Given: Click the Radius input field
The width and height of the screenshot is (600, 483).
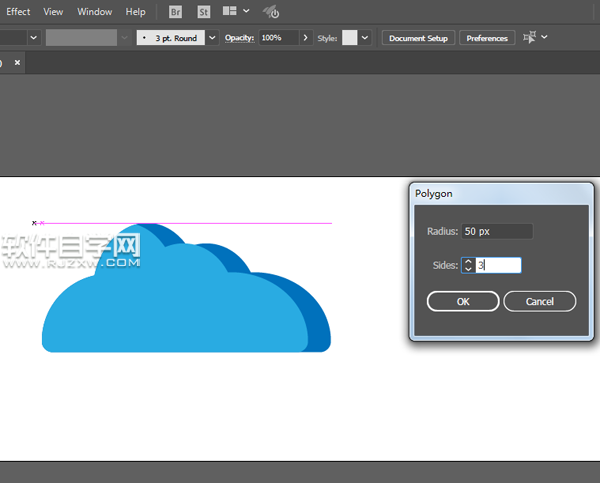Looking at the screenshot, I should coord(496,231).
